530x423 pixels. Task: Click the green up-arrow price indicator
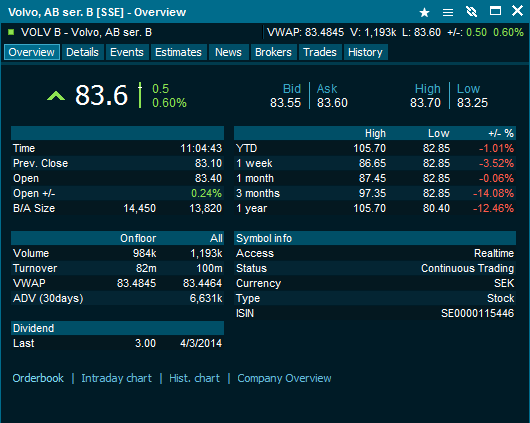tap(56, 96)
